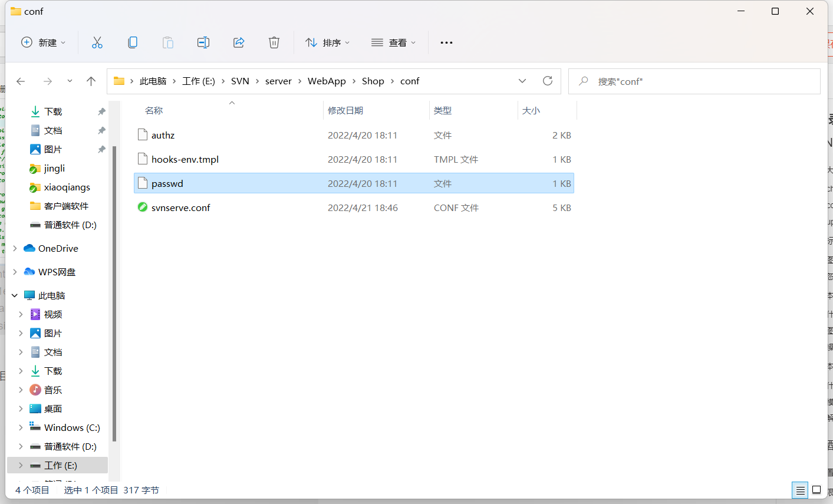Click the svnserve.conf date 2022/4/21 18:46
This screenshot has width=833, height=504.
tap(363, 207)
